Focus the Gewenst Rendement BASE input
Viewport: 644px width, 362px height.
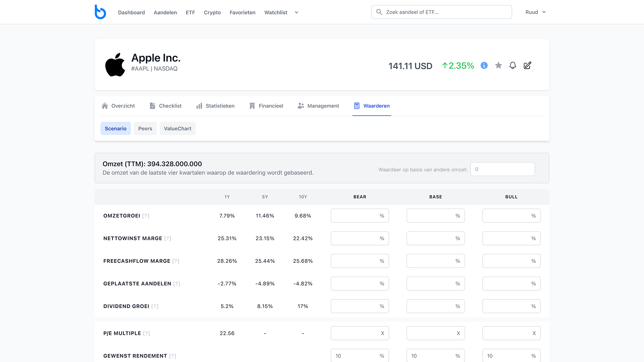[x=436, y=356]
